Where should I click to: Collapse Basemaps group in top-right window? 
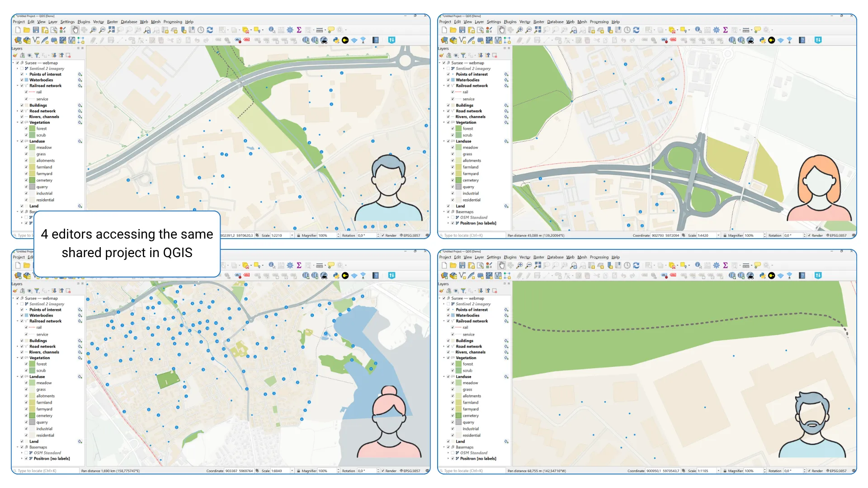[444, 211]
